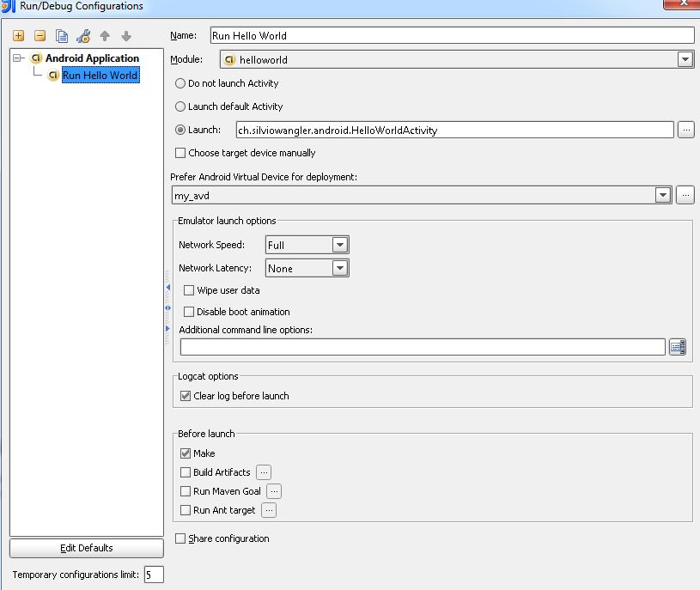
Task: Choose Maven goal with ellipsis button
Action: (274, 491)
